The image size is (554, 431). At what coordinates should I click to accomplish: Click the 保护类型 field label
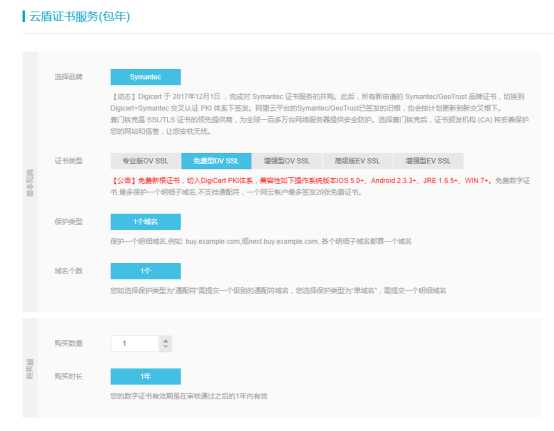(69, 222)
